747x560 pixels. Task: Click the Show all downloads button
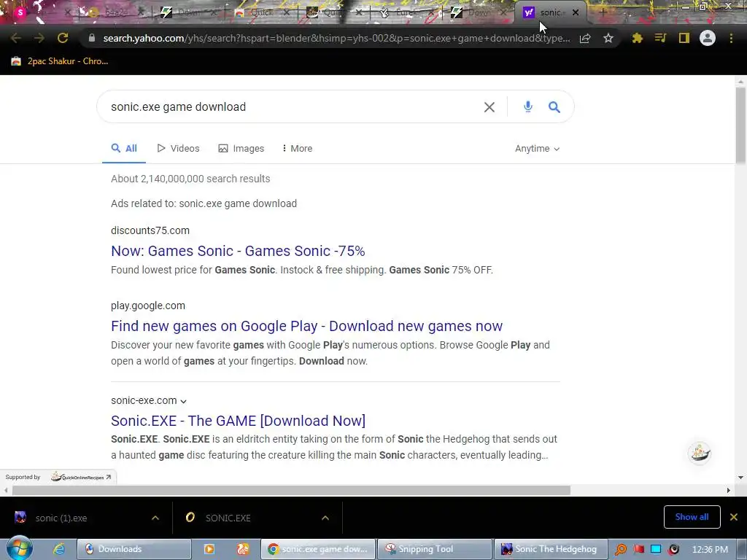[x=692, y=517]
